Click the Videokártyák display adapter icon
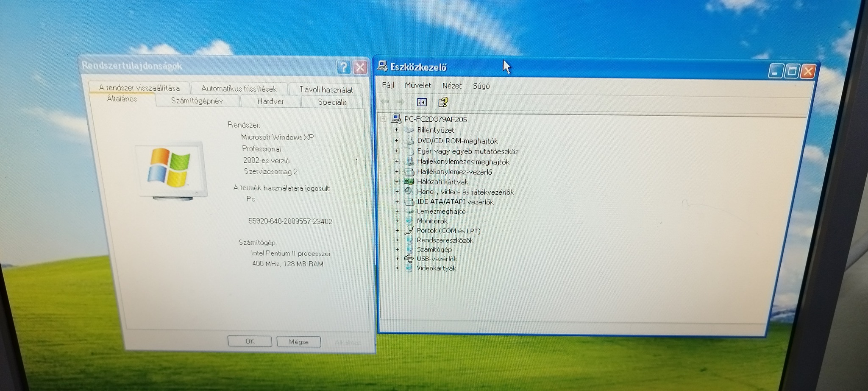 [x=409, y=268]
